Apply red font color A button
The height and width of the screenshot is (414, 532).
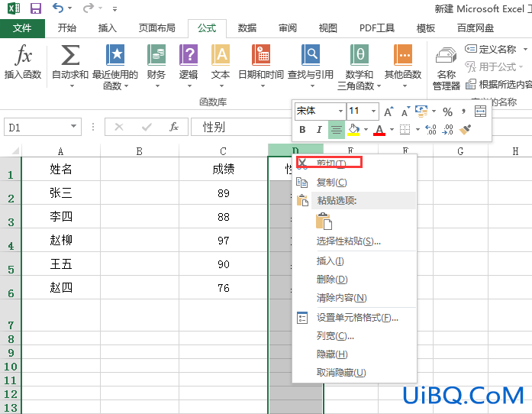click(379, 130)
